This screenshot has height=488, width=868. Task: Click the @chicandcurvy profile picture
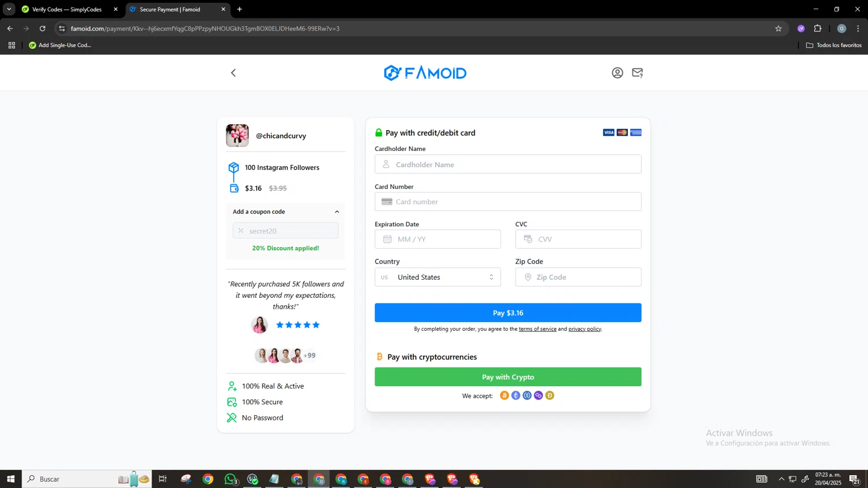click(237, 135)
